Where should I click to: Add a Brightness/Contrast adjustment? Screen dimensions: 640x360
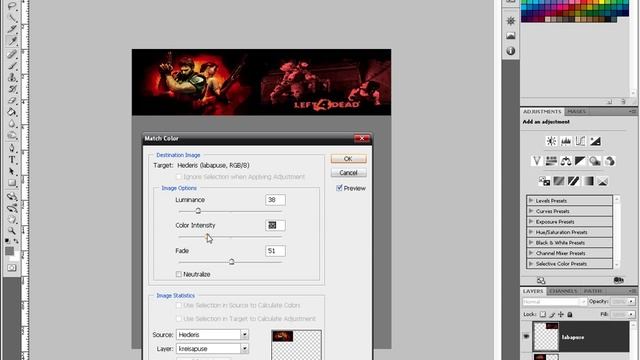tap(551, 141)
